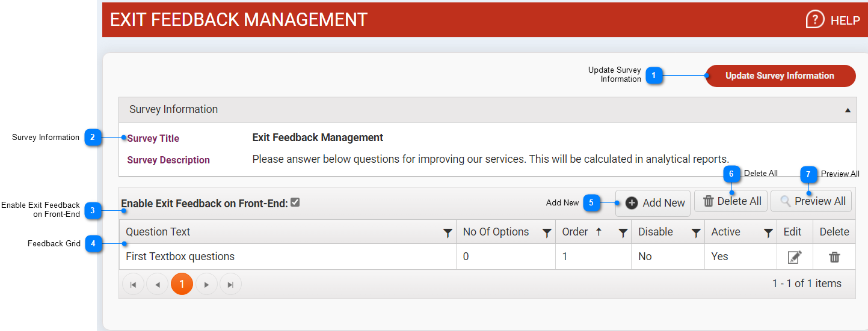The image size is (868, 331).
Task: Toggle Enable Exit Feedback on Front-End checkbox
Action: (295, 203)
